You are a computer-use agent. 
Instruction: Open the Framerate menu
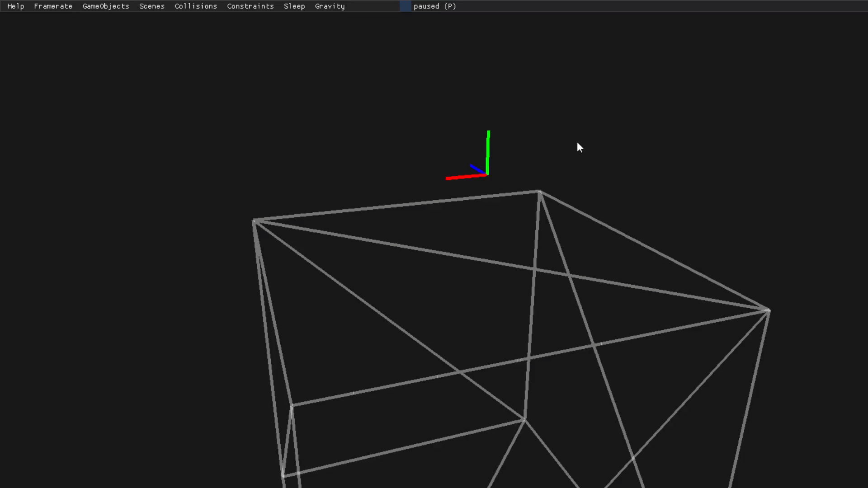point(53,6)
